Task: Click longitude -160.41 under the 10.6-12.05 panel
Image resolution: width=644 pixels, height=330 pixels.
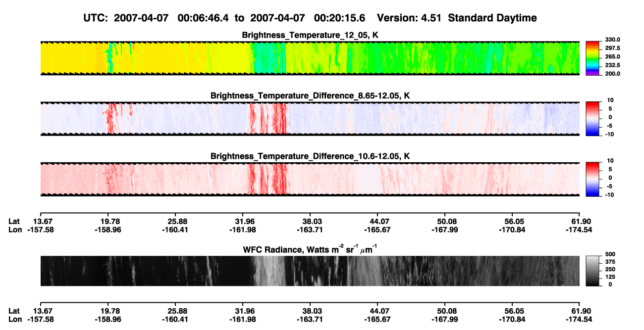Action: (x=175, y=230)
